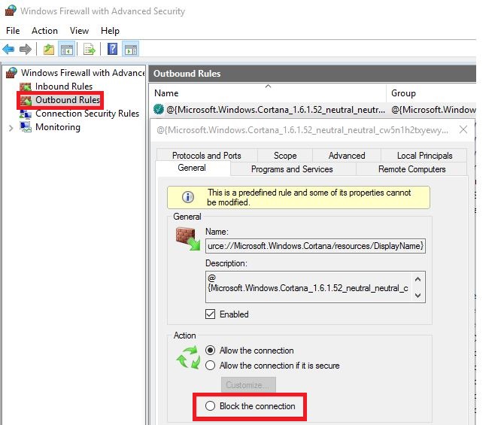The height and width of the screenshot is (425, 504).
Task: Click the rule Name input field
Action: click(315, 246)
